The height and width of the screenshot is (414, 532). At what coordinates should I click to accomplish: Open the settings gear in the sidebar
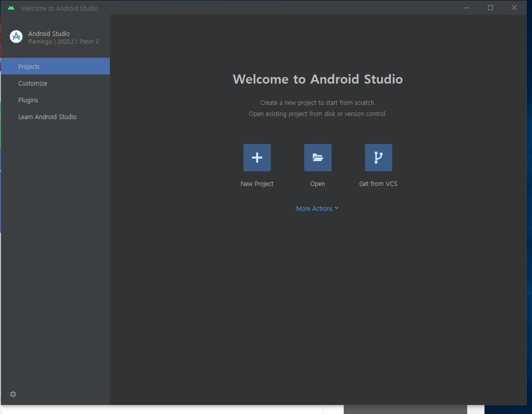(x=13, y=394)
